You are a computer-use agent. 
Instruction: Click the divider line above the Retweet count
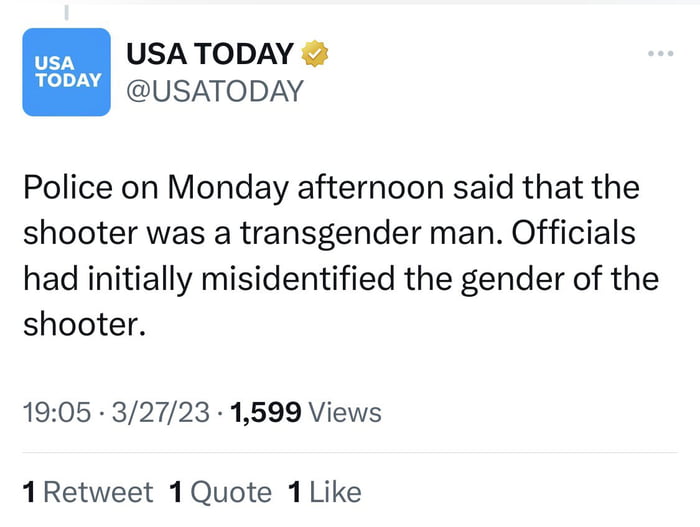pyautogui.click(x=350, y=453)
